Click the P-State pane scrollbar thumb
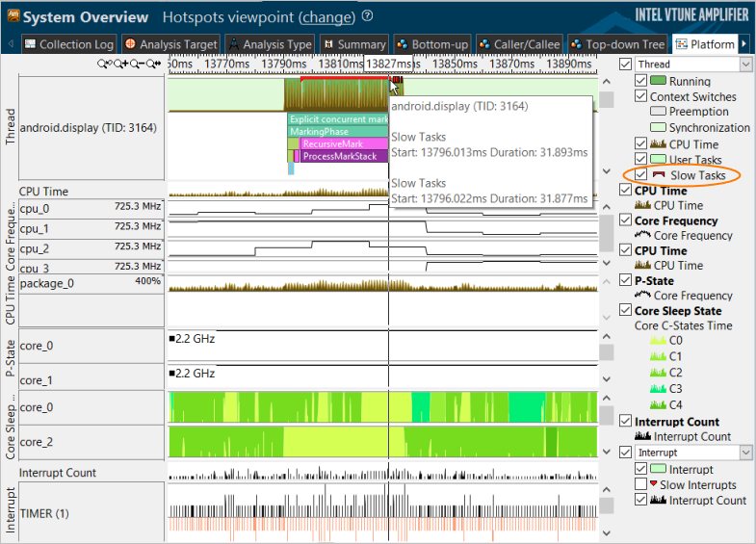The width and height of the screenshot is (756, 544). 607,352
